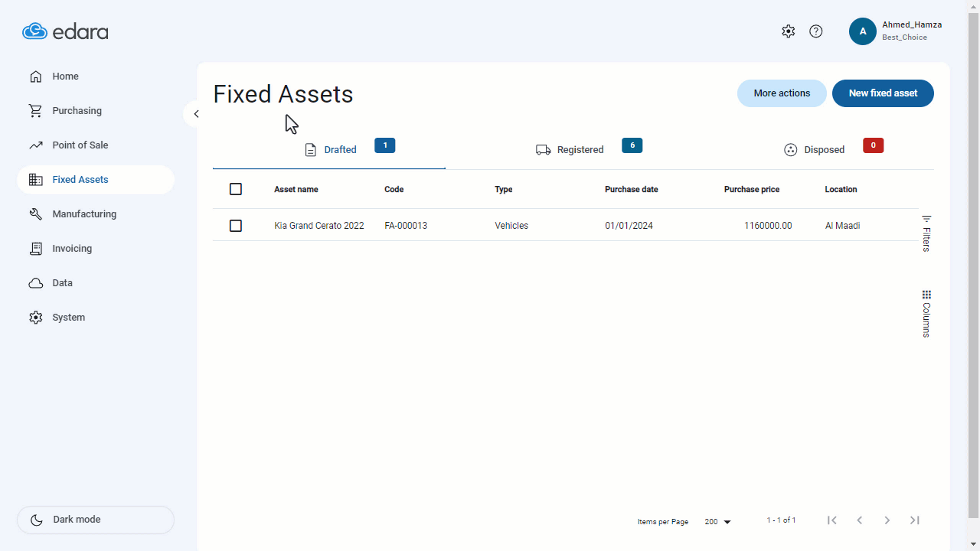Click the Dark mode moon icon
The image size is (980, 551).
(37, 520)
